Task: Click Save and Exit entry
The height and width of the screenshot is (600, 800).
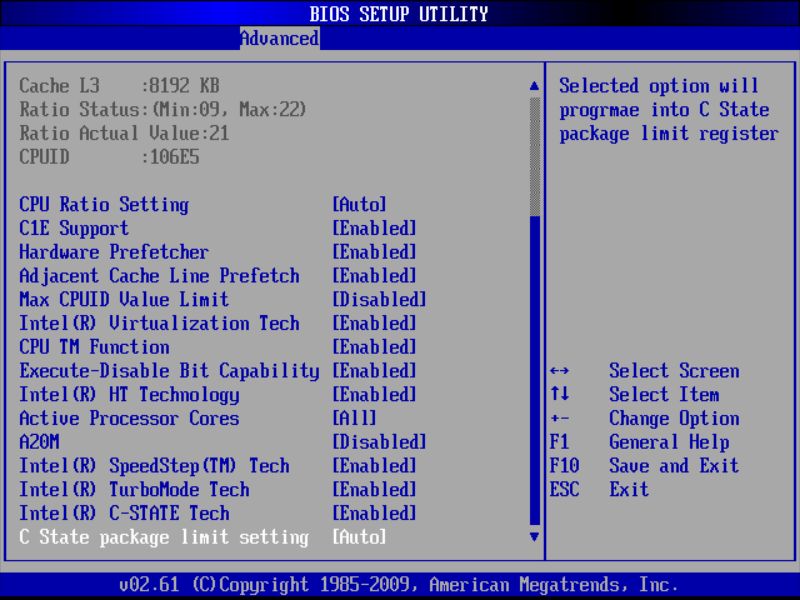Action: pos(674,466)
